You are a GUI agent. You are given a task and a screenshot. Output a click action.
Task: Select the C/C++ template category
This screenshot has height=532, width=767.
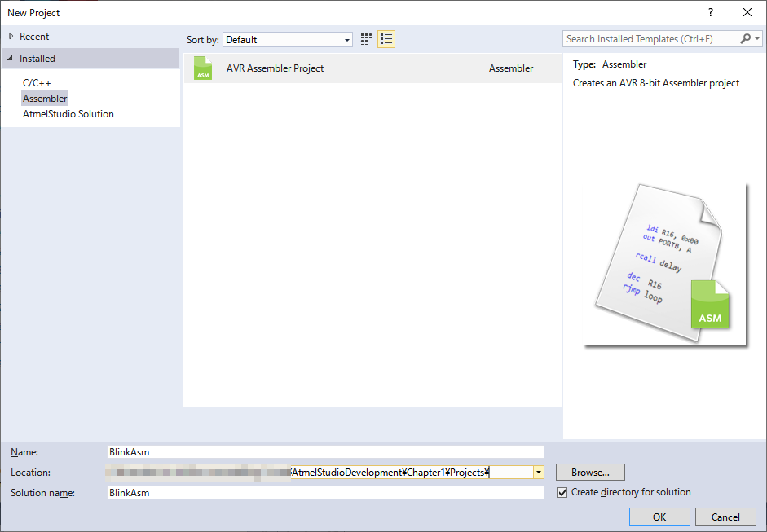coord(37,83)
